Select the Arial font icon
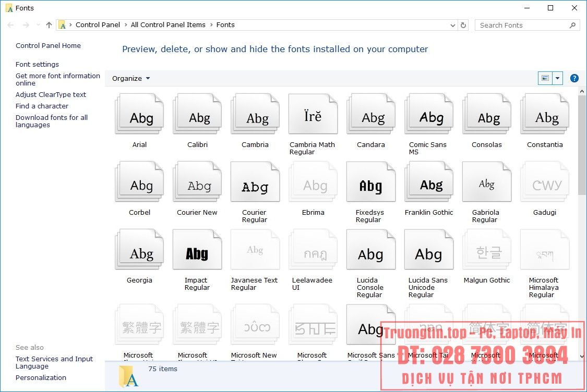The height and width of the screenshot is (392, 587). pyautogui.click(x=139, y=114)
